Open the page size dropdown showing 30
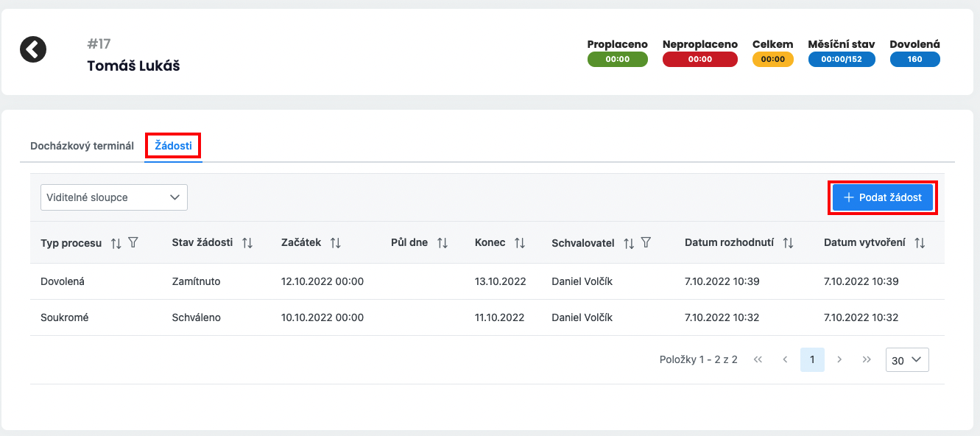This screenshot has width=980, height=436. click(x=907, y=360)
